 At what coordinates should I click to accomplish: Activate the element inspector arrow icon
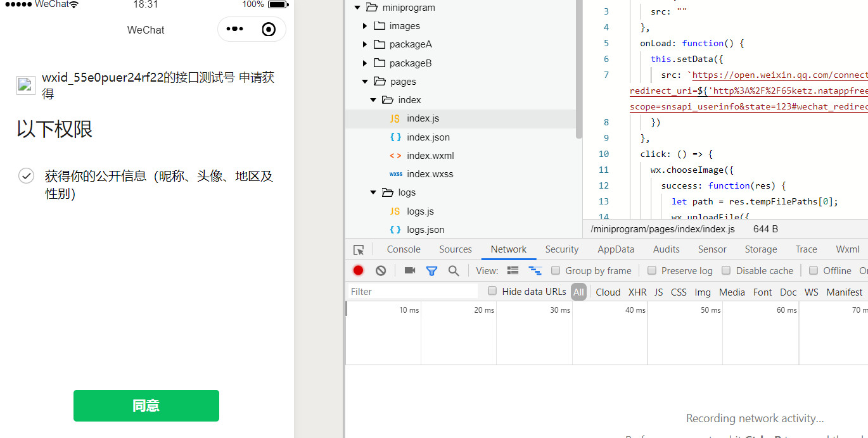click(359, 250)
